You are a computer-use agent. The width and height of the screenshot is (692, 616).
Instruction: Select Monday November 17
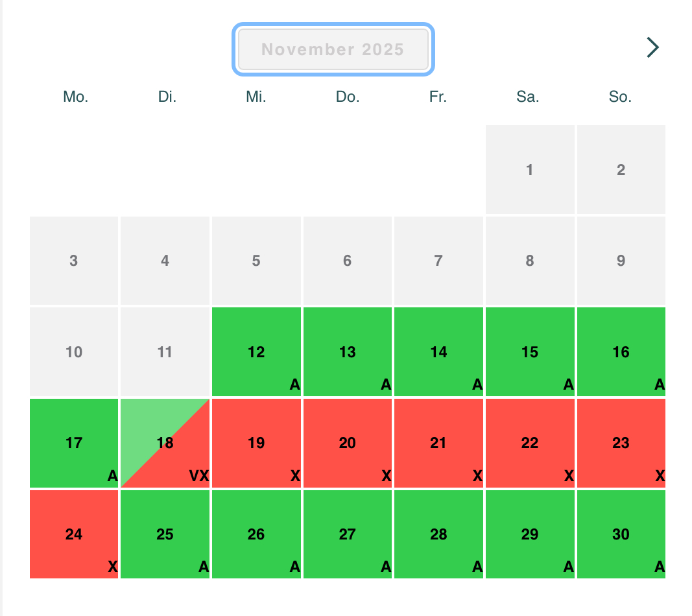(x=74, y=443)
